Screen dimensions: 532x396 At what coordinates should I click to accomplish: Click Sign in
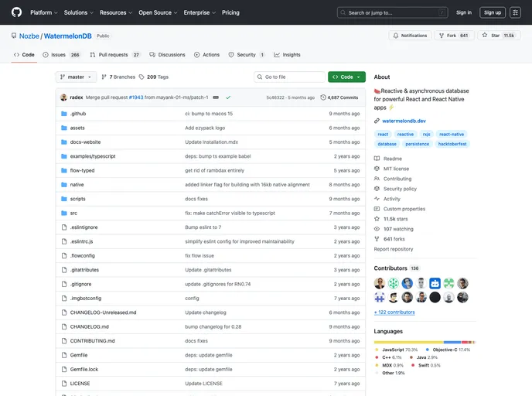464,12
